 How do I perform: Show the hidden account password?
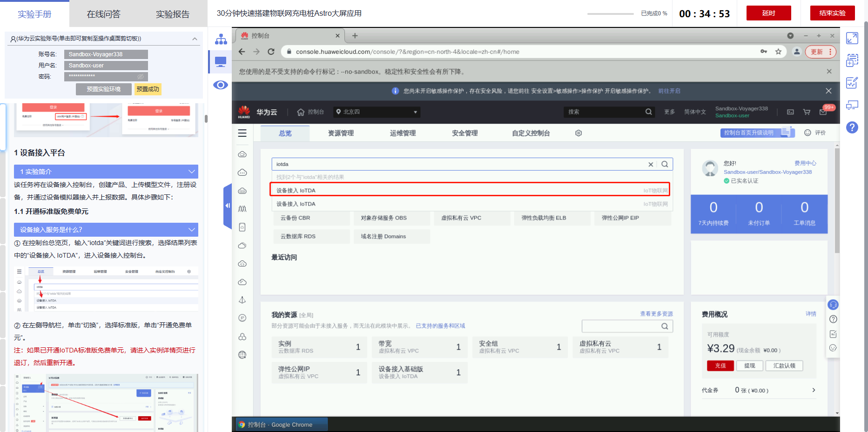(x=141, y=76)
